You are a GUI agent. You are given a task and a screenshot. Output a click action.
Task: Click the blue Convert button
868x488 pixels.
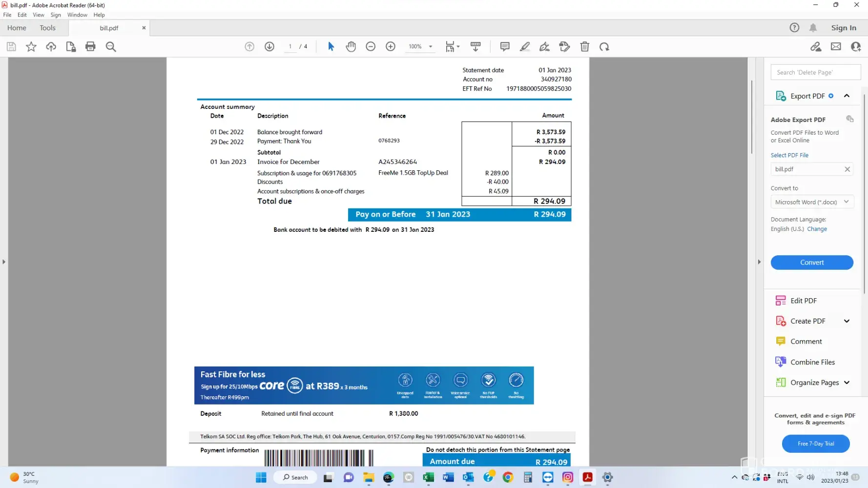tap(811, 263)
